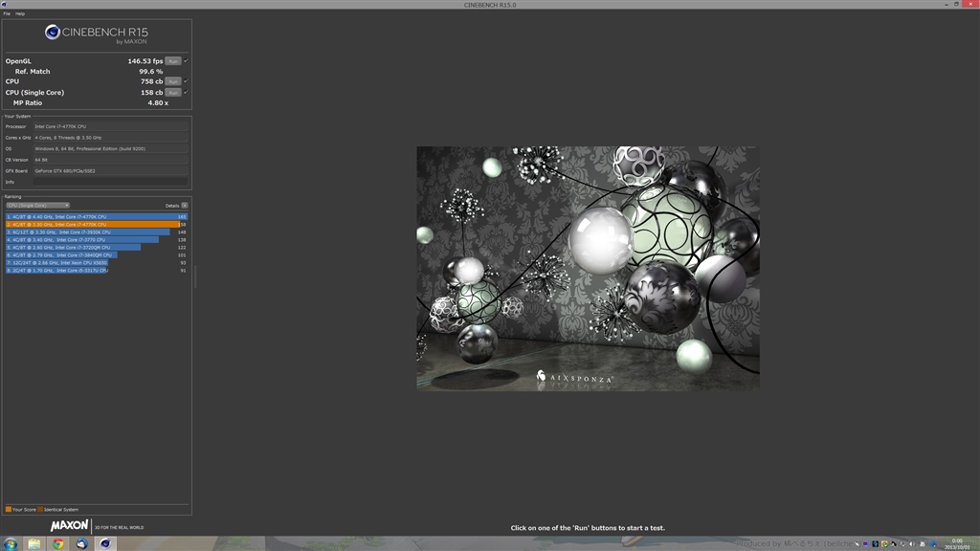Screen dimensions: 980x551
Task: Run the CPU benchmark
Action: 172,81
